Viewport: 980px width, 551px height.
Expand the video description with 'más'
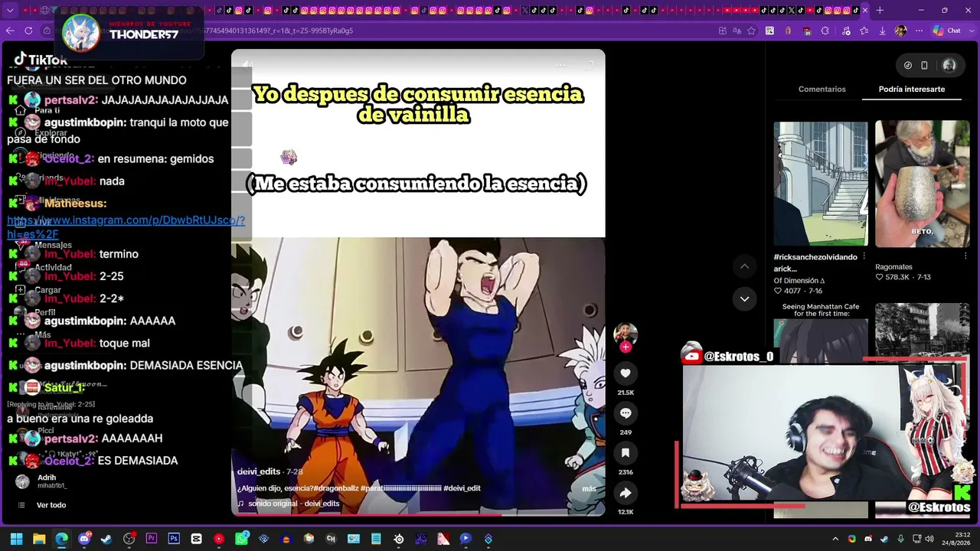[589, 489]
